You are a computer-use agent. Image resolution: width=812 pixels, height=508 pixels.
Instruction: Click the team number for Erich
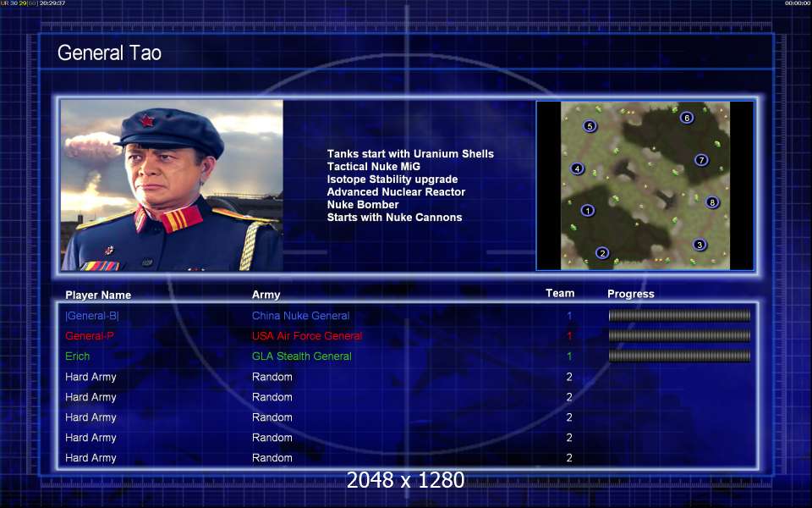[569, 356]
